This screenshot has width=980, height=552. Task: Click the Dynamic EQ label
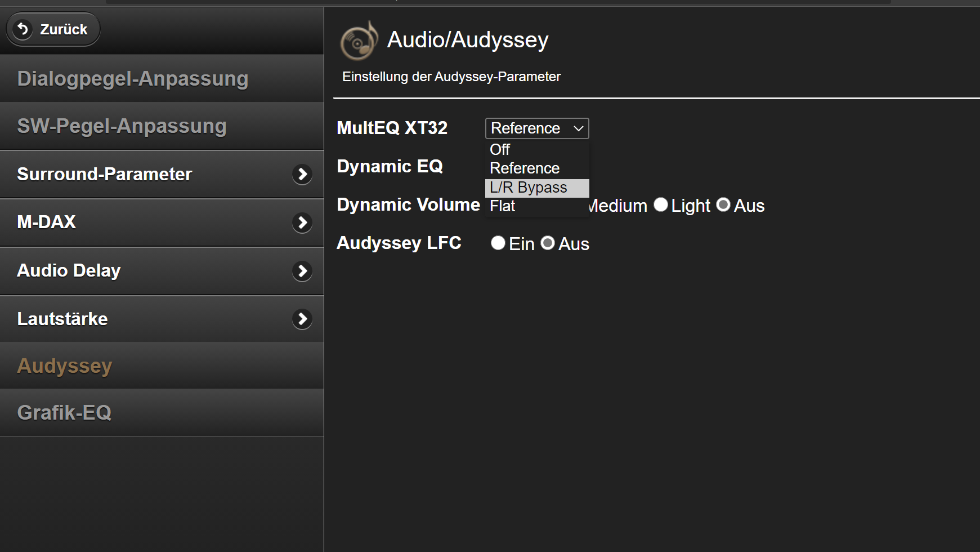[x=390, y=166]
